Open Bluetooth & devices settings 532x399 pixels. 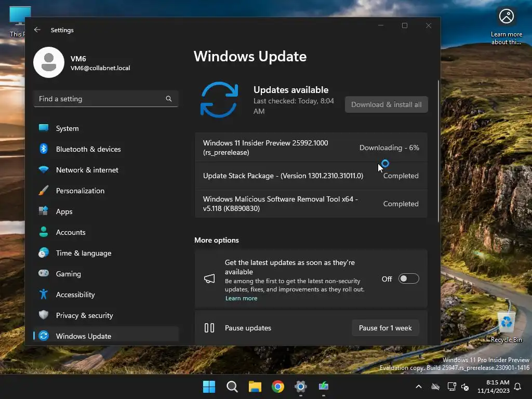(x=106, y=149)
